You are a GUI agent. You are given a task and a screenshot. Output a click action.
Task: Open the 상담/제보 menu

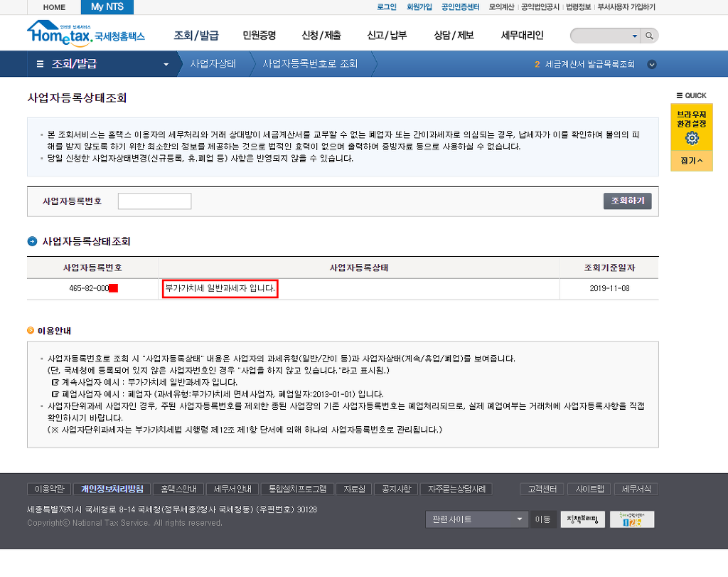click(454, 36)
